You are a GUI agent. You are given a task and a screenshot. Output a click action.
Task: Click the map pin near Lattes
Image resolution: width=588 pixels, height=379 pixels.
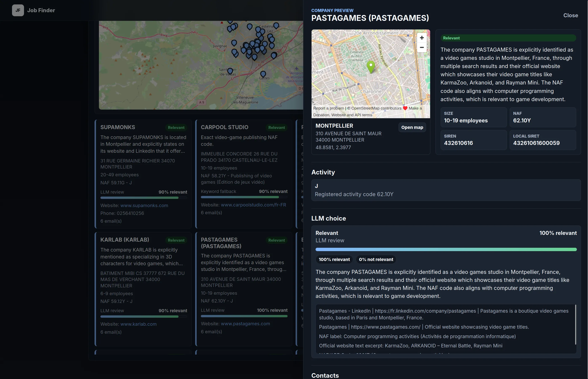(263, 74)
